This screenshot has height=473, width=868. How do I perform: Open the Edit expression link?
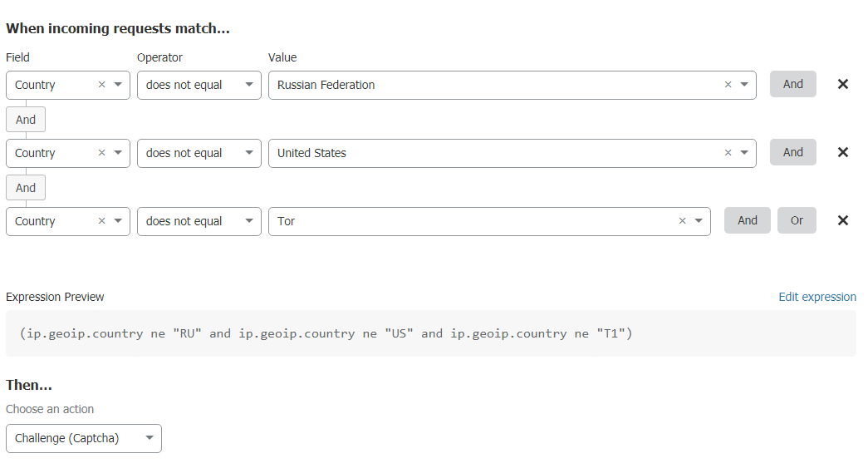(817, 297)
